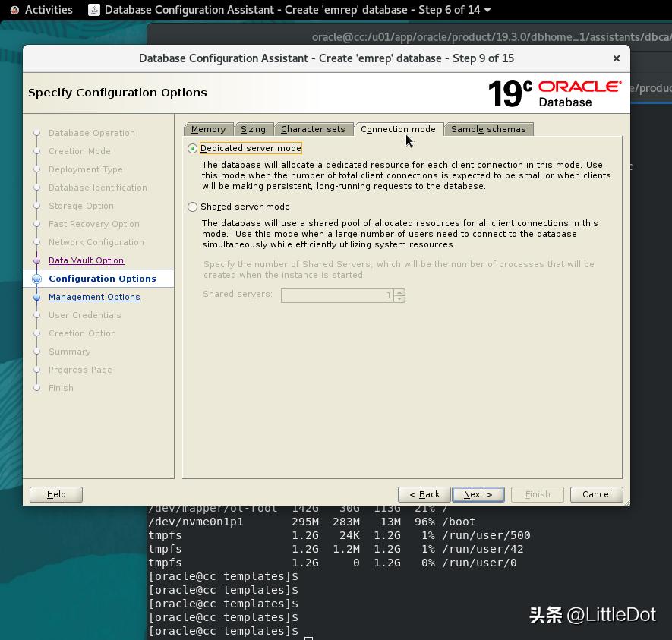Select Dedicated server mode radio button
The image size is (672, 640).
click(x=192, y=148)
